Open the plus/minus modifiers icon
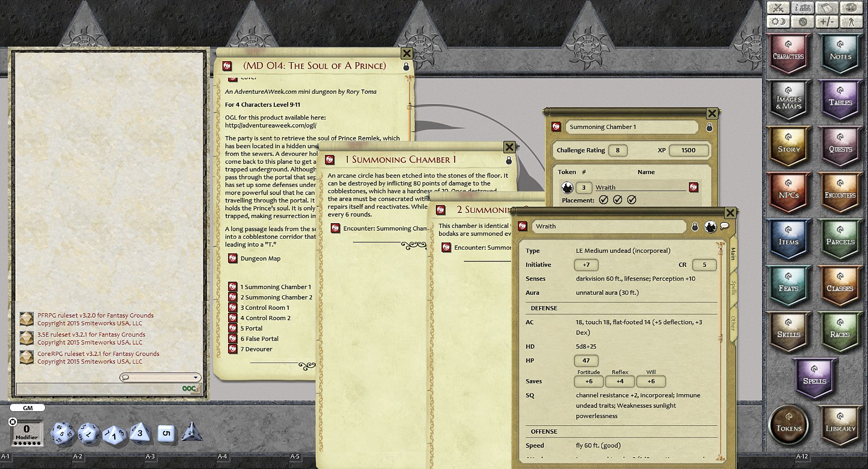The image size is (868, 469). coord(827,22)
